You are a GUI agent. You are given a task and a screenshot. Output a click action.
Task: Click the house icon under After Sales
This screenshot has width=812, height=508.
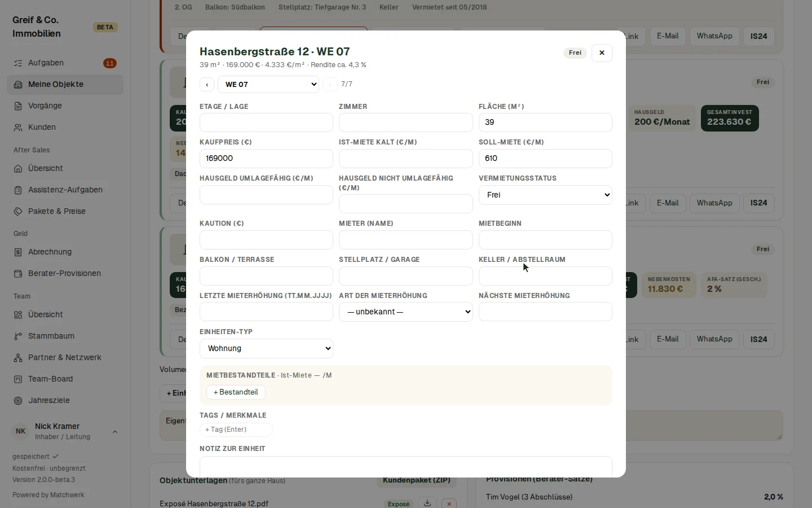(18, 169)
